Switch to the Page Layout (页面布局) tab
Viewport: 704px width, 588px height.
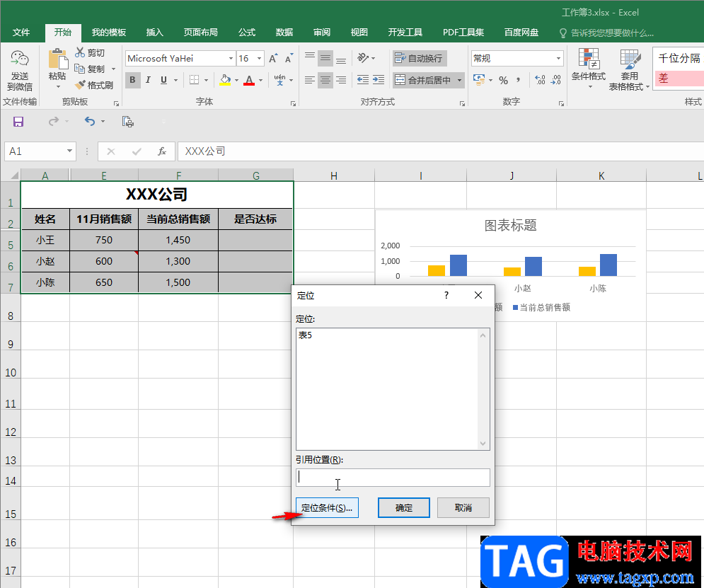tap(201, 33)
